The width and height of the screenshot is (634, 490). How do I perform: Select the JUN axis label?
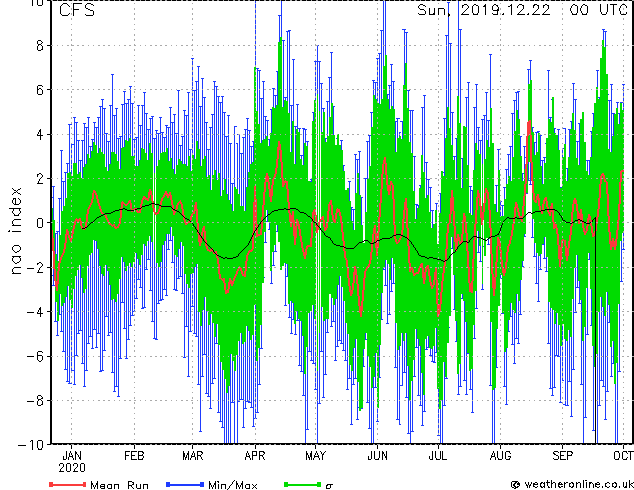tap(377, 456)
